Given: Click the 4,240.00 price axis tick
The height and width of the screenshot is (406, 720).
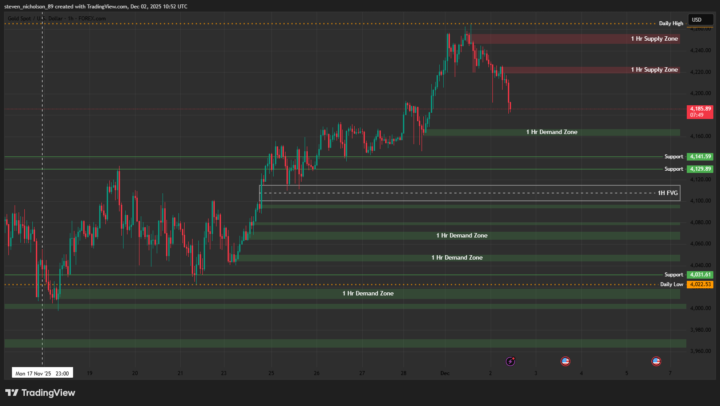Looking at the screenshot, I should pos(700,50).
